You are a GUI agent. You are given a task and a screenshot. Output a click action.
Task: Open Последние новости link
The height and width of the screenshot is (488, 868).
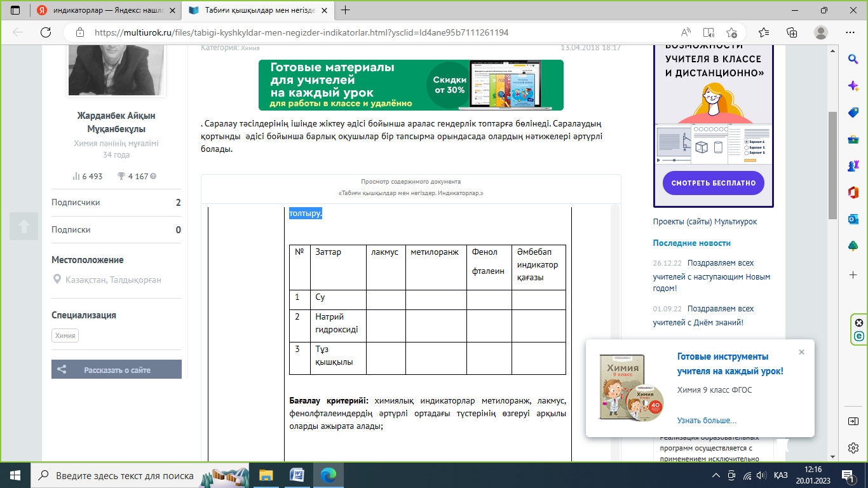pos(692,243)
